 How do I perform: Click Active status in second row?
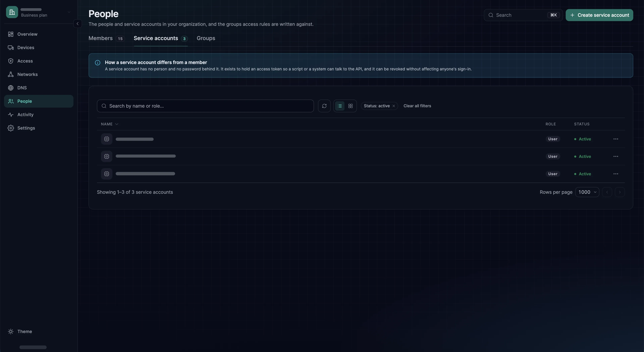(x=582, y=156)
